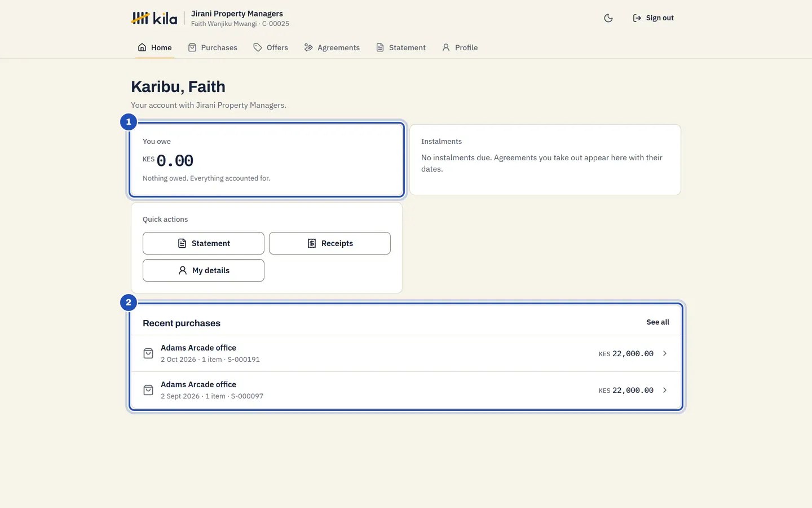Open the Agreements tab
The width and height of the screenshot is (812, 508).
tap(332, 47)
